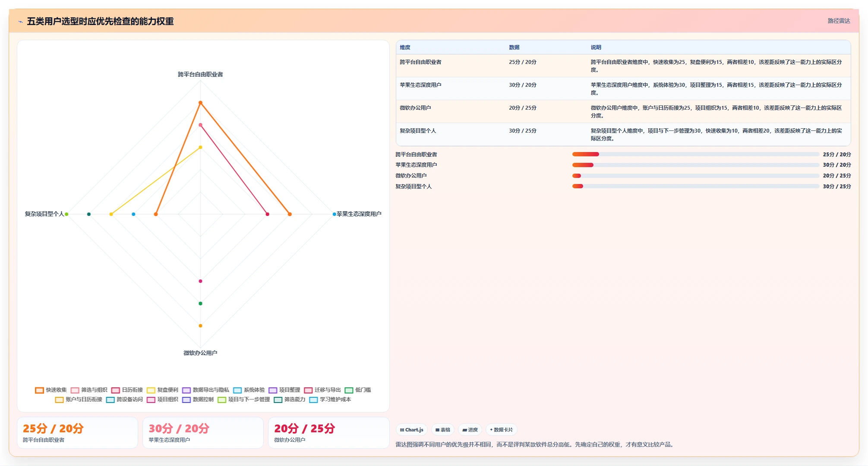Open the 20分 / 25分 data card
The image size is (868, 466).
(328, 433)
